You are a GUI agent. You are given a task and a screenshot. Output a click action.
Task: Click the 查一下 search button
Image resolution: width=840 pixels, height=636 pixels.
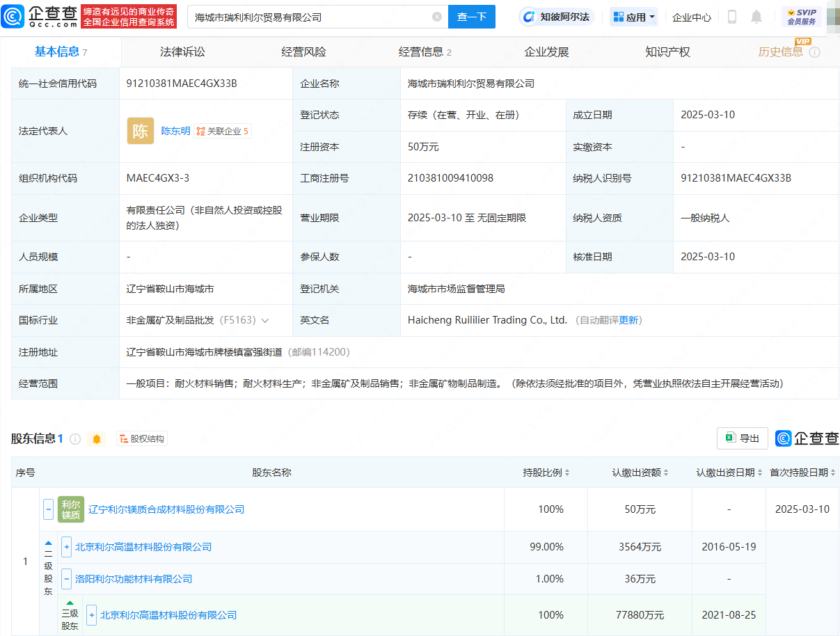[471, 17]
